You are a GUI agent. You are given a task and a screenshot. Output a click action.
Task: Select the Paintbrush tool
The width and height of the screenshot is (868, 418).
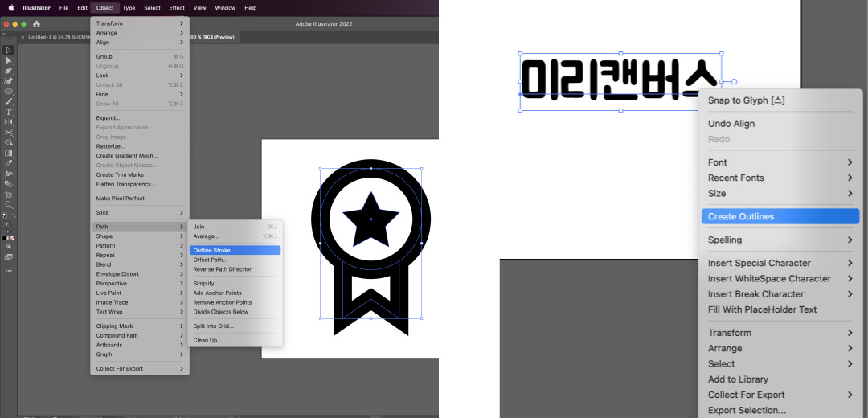coord(8,101)
